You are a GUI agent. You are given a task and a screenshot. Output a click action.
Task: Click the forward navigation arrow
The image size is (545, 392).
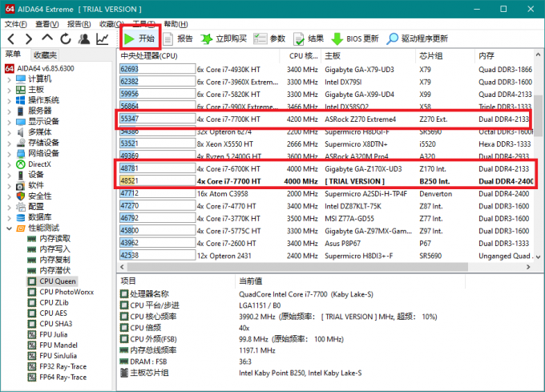pos(29,38)
